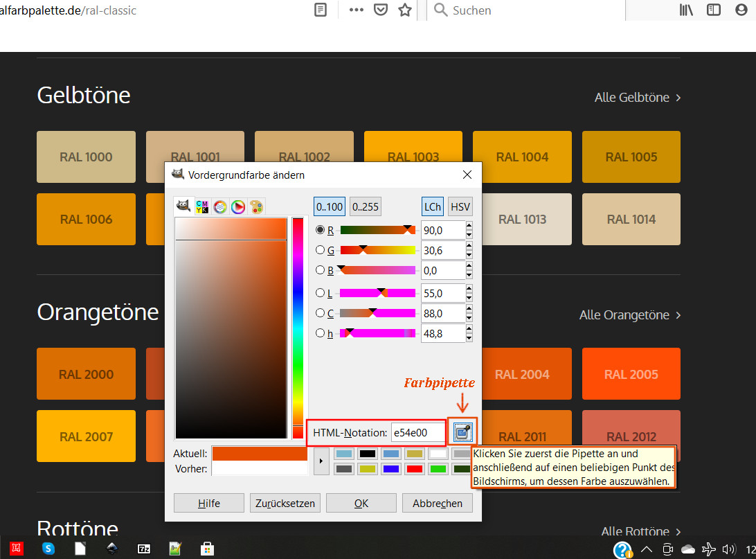Image resolution: width=756 pixels, height=559 pixels.
Task: Open the blank document taskbar icon
Action: (80, 549)
